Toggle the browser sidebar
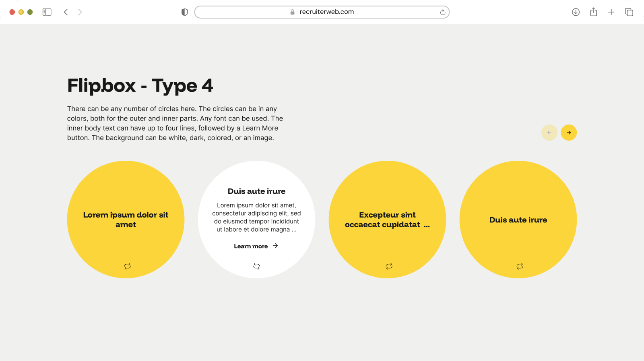644x361 pixels. tap(47, 12)
